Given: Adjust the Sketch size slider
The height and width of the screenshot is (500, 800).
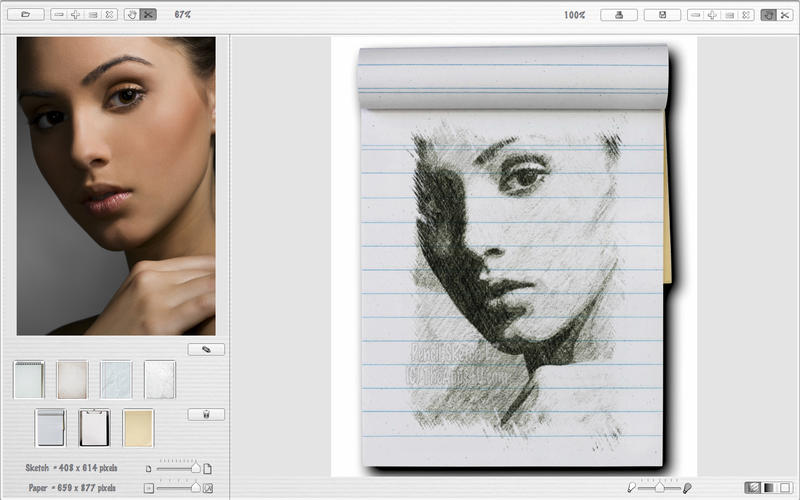Looking at the screenshot, I should (x=195, y=468).
